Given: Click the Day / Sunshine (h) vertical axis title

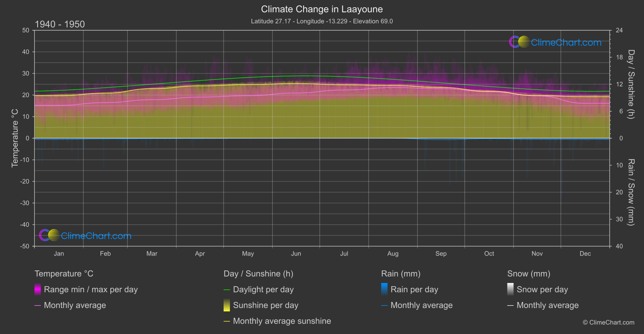Looking at the screenshot, I should tap(631, 84).
